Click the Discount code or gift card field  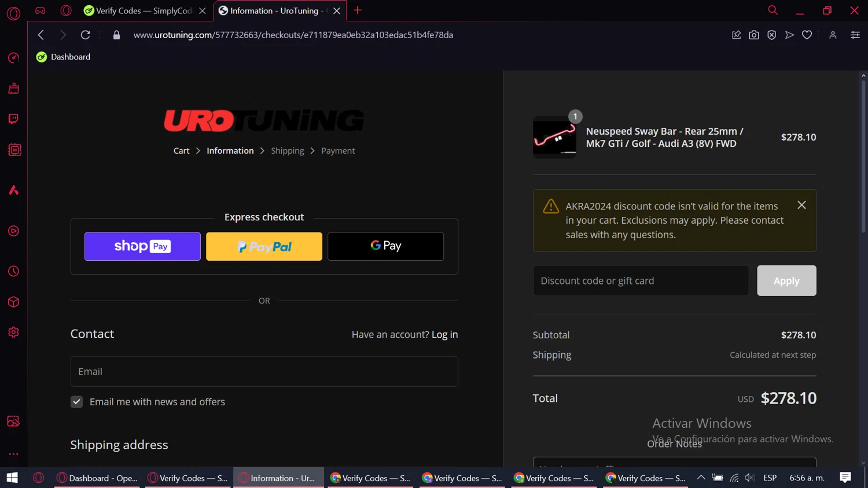(641, 280)
